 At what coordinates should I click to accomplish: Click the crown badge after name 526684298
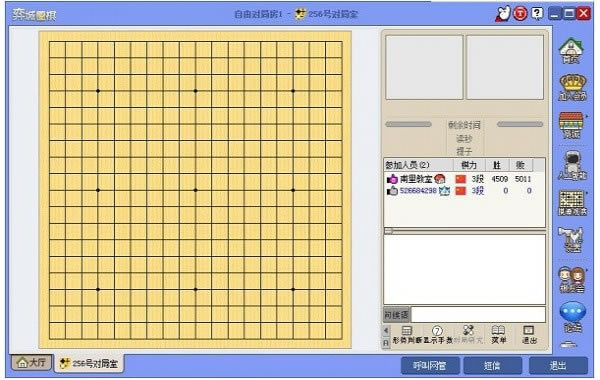pos(445,191)
